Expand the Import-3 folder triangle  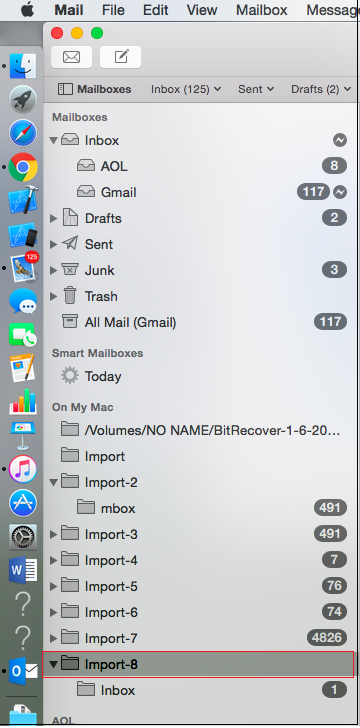53,534
